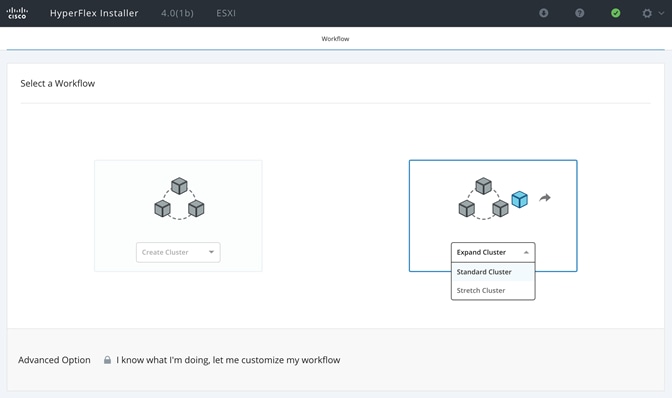Click the curved arrow icon
The width and height of the screenshot is (672, 398).
[545, 198]
